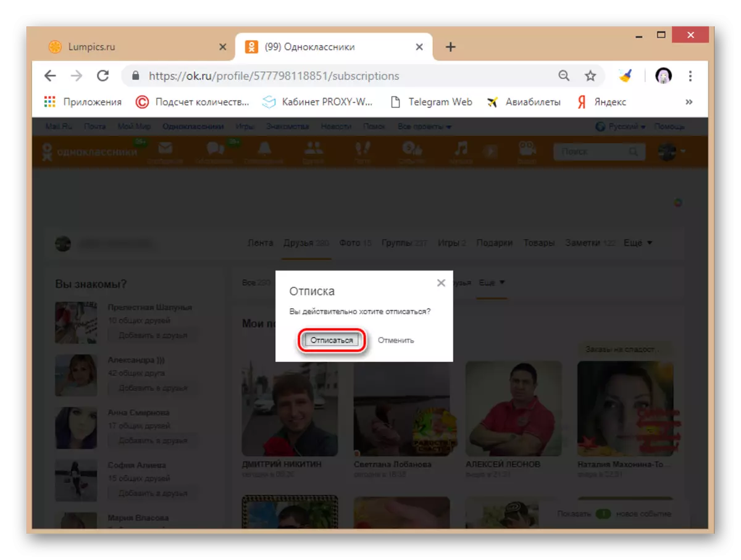Open the Друзья profile tab

(x=306, y=243)
